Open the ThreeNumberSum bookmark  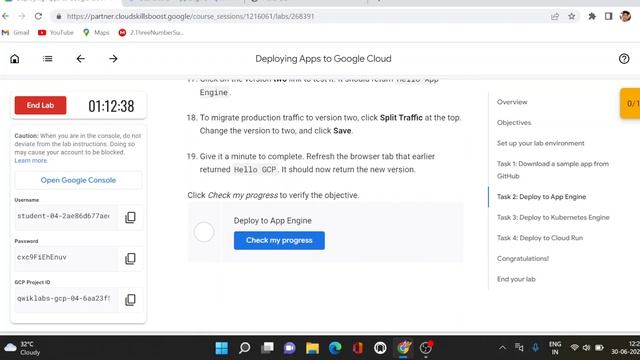coord(151,33)
